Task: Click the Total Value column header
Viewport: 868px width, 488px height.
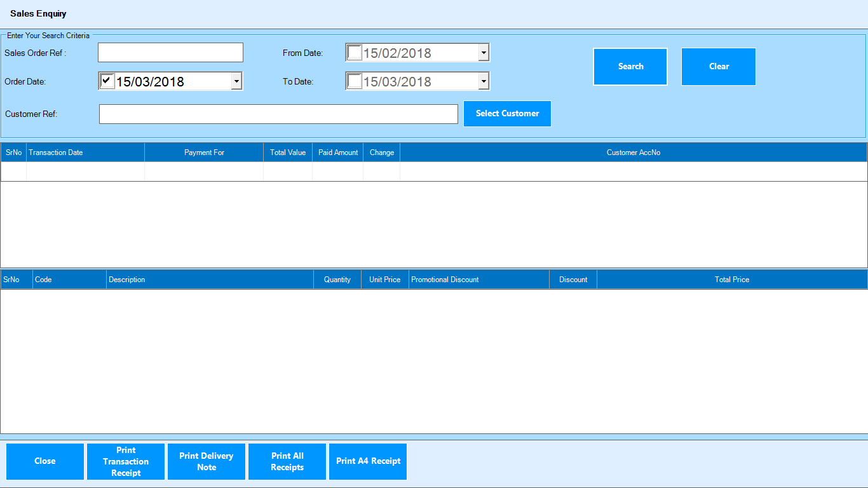Action: [288, 152]
